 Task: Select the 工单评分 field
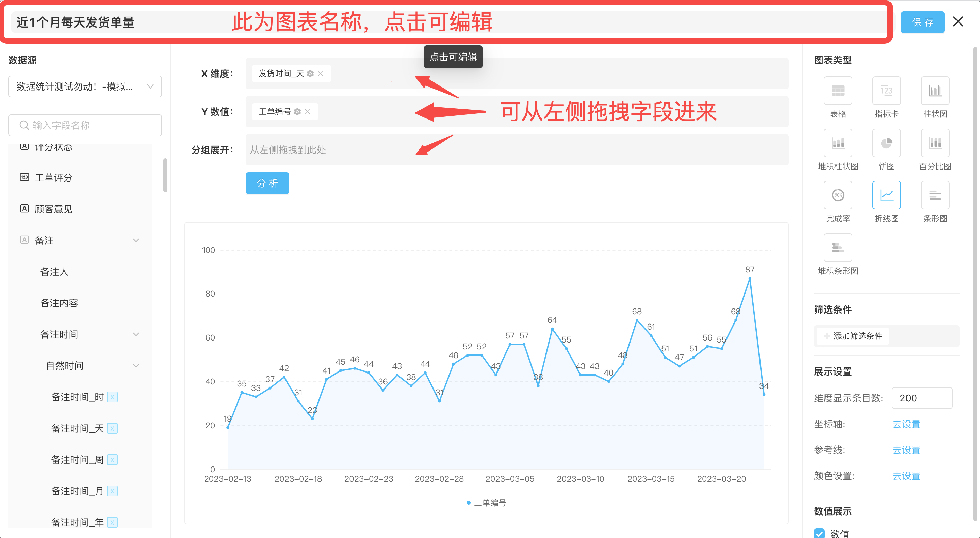coord(53,177)
